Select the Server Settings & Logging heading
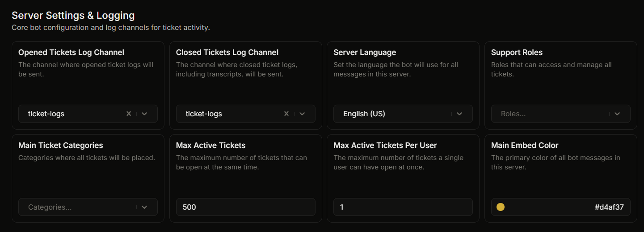 [73, 15]
